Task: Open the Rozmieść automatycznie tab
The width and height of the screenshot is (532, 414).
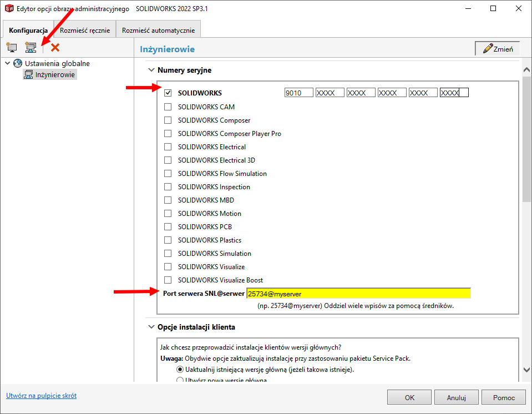Action: (158, 31)
